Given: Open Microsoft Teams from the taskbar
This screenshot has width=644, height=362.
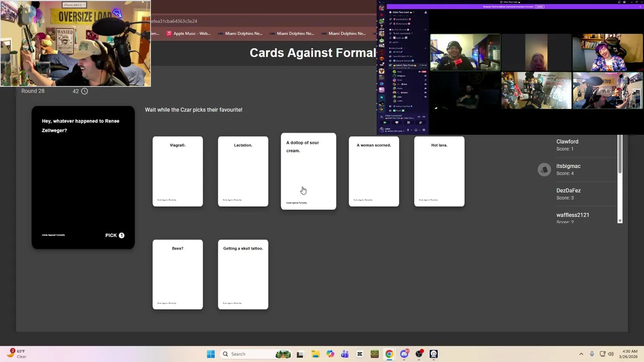Looking at the screenshot, I should (x=345, y=354).
